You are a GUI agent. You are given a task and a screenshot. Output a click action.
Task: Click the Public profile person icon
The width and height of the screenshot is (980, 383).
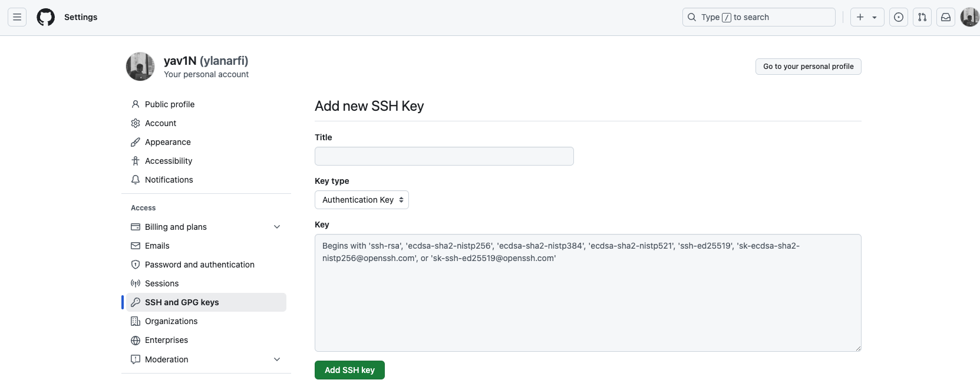tap(136, 104)
